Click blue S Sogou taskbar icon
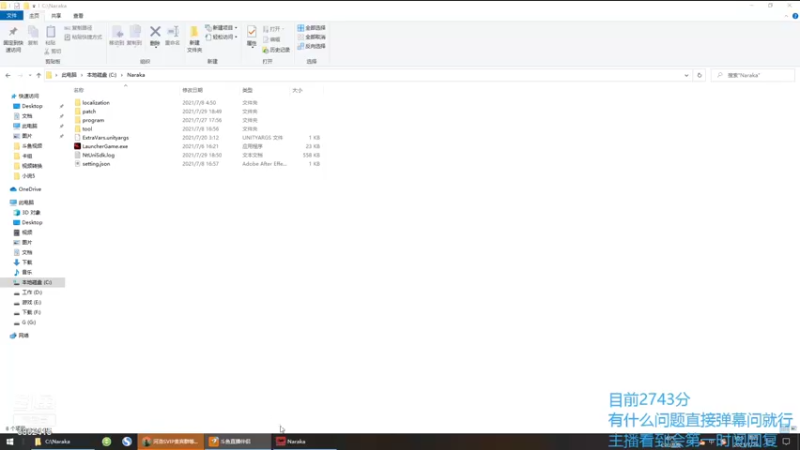This screenshot has height=450, width=800. point(127,442)
